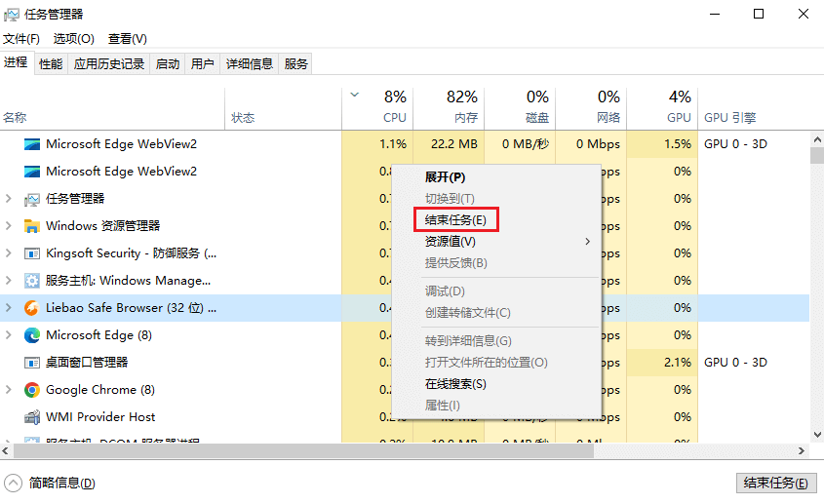Screen dimensions: 824x504
Task: Click 创建转储文件(C) in context menu
Action: point(497,313)
